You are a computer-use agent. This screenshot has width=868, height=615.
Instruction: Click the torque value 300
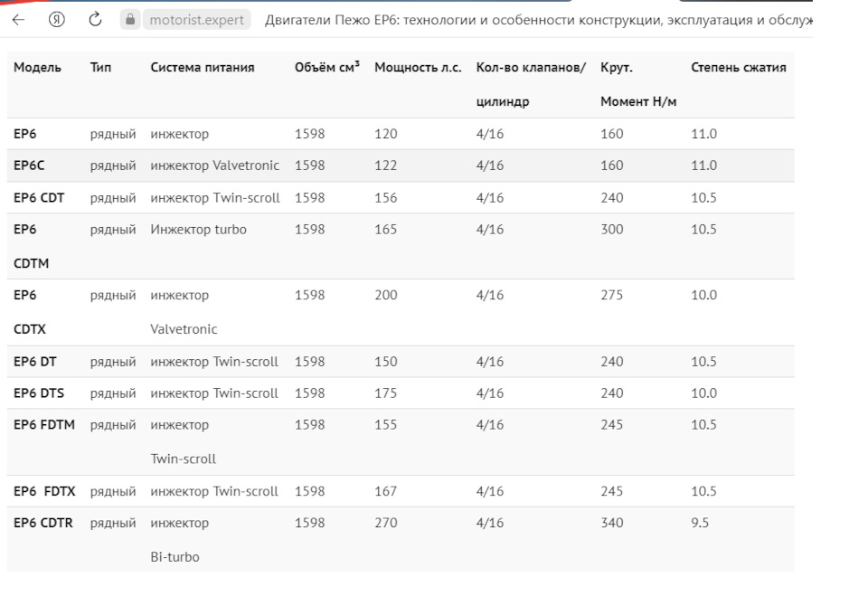(x=612, y=229)
